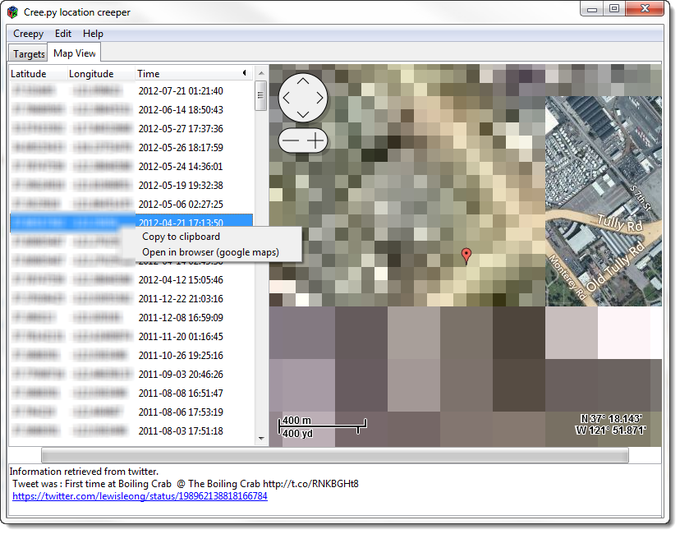
Task: Select row with time 2012-05-24 14:36:01
Action: (x=131, y=167)
